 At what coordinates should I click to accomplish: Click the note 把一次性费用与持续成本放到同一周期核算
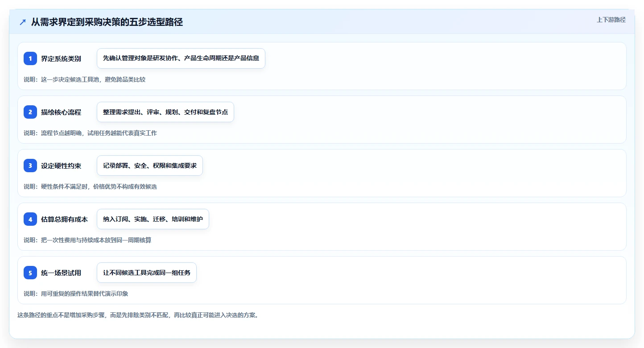pos(87,240)
